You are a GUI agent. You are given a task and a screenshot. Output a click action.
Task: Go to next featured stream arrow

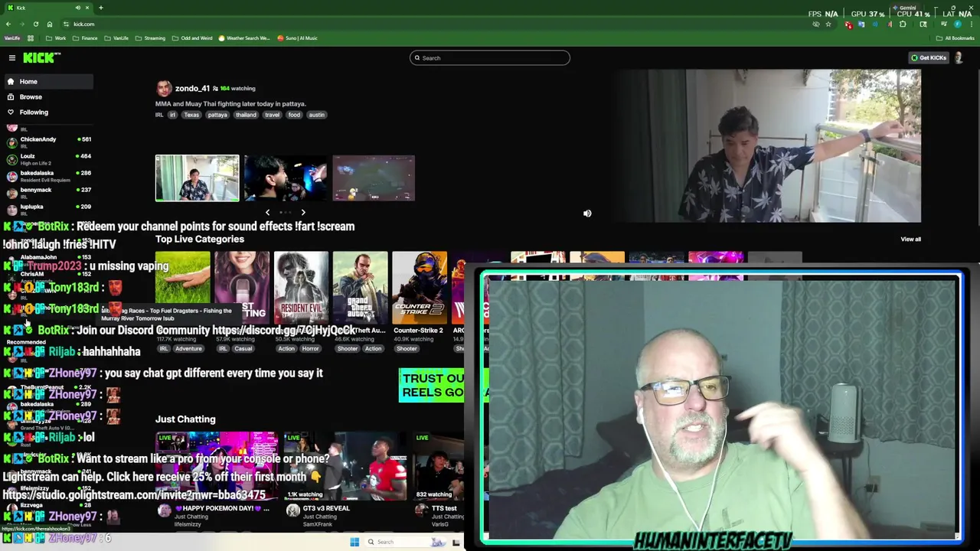[x=303, y=213]
